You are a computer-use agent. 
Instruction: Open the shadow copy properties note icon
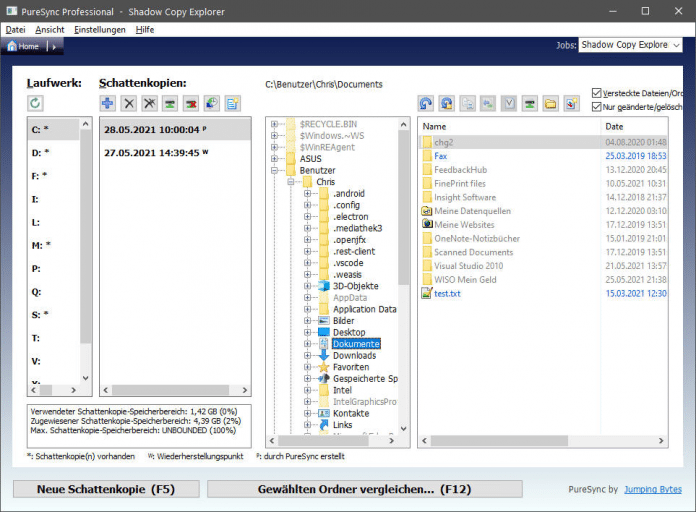coord(233,103)
